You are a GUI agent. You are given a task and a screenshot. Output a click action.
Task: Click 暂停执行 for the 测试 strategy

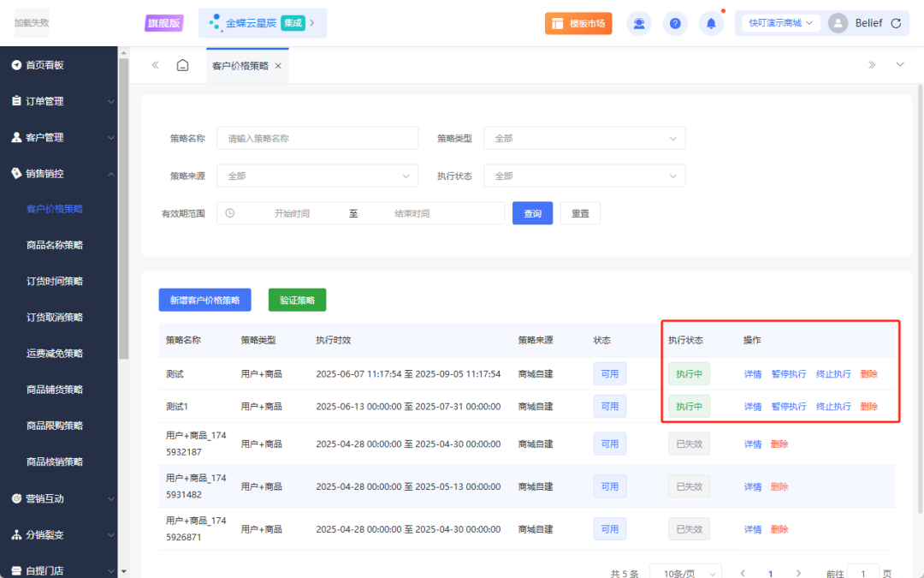(x=788, y=374)
